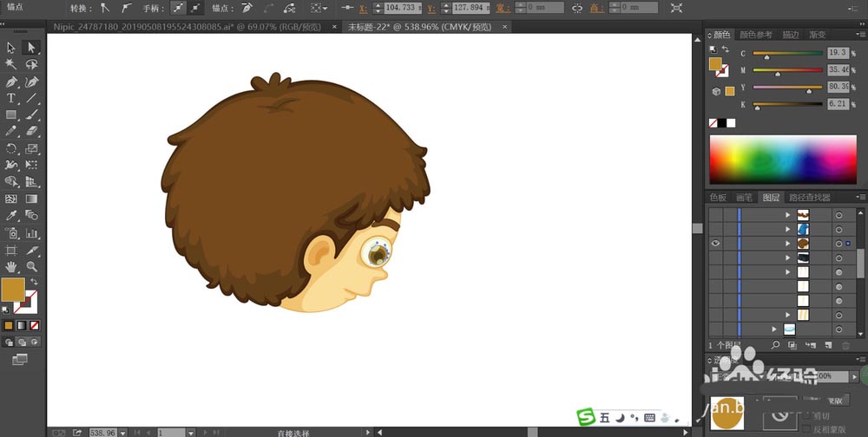Viewport: 868px width, 437px height.
Task: Reset default fill and stroke in toolbox
Action: (5, 311)
